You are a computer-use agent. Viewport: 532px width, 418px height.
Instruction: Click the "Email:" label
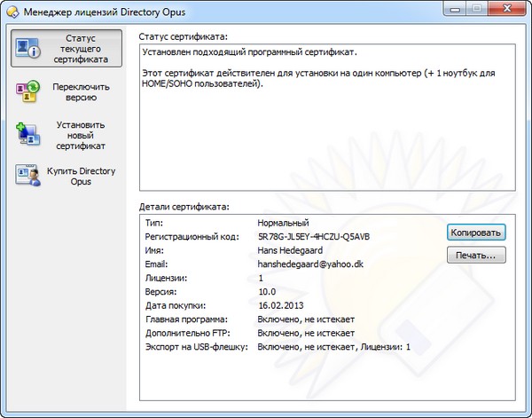point(156,264)
